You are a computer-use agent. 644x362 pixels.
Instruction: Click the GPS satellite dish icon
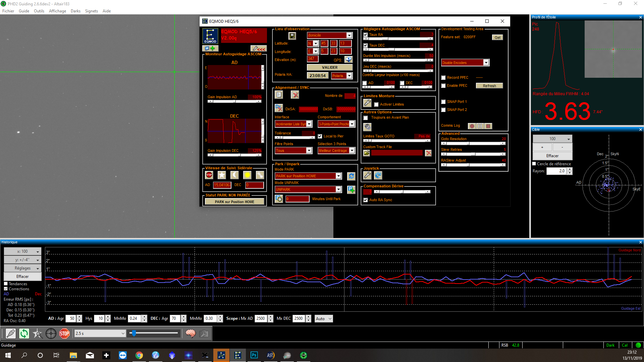(349, 60)
